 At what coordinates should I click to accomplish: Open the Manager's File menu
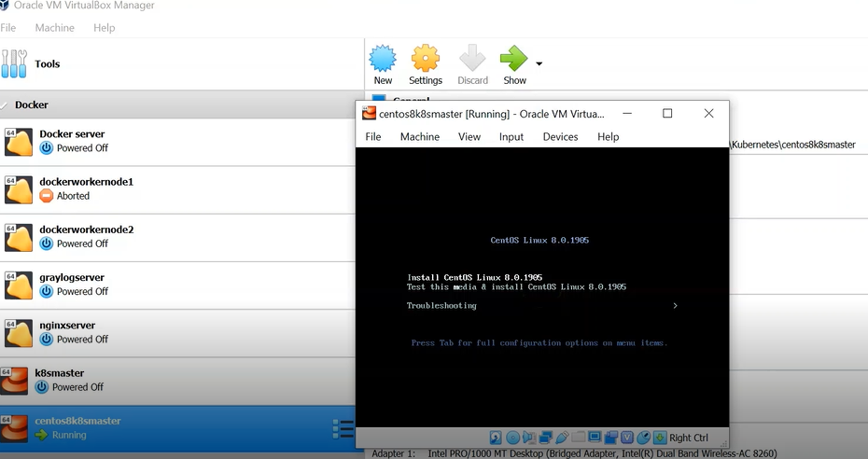tap(7, 28)
